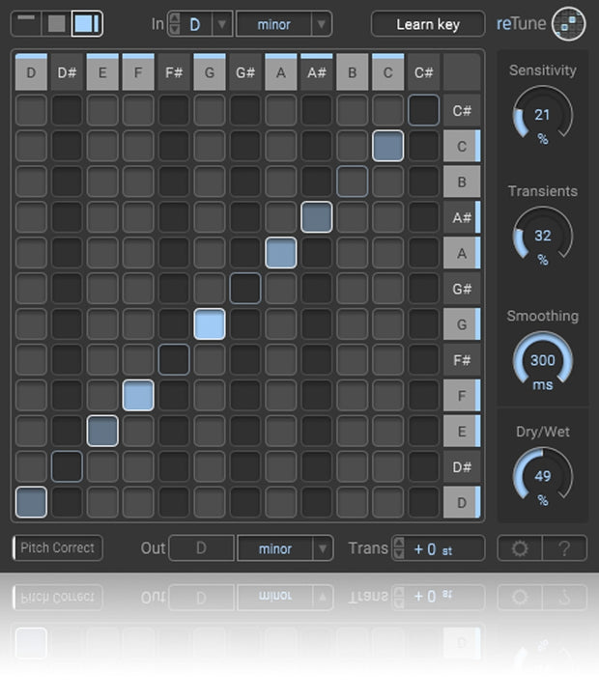Select the A# note header column
This screenshot has width=599, height=700.
tap(317, 72)
